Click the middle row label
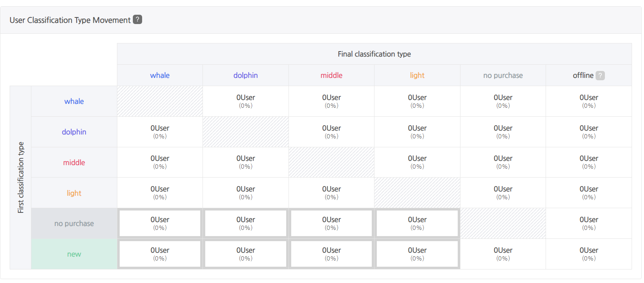 point(74,162)
